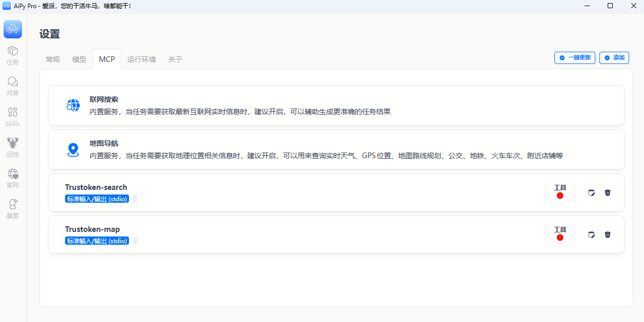Click the AiPy octopus logo at sidebar top
Screen dimensions: 644x322
click(12, 29)
